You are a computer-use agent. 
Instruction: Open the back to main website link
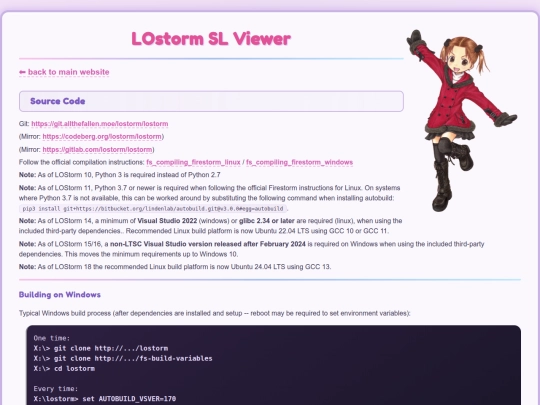click(64, 72)
